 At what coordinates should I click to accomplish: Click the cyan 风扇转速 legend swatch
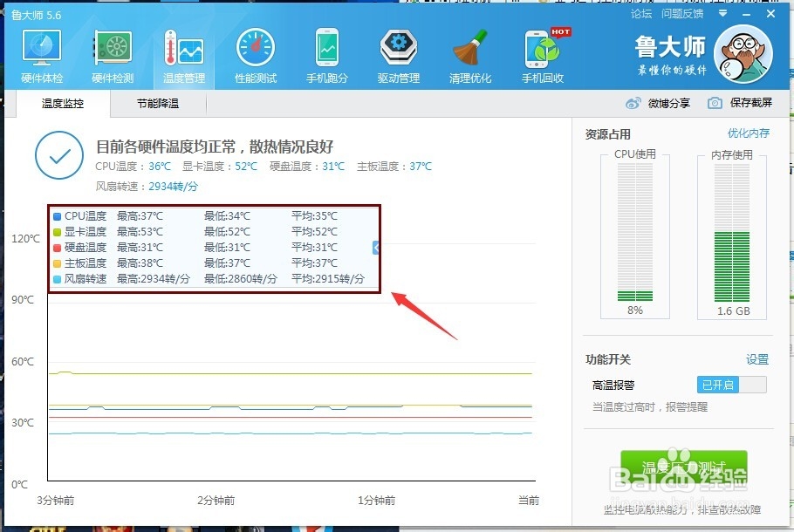click(x=58, y=279)
